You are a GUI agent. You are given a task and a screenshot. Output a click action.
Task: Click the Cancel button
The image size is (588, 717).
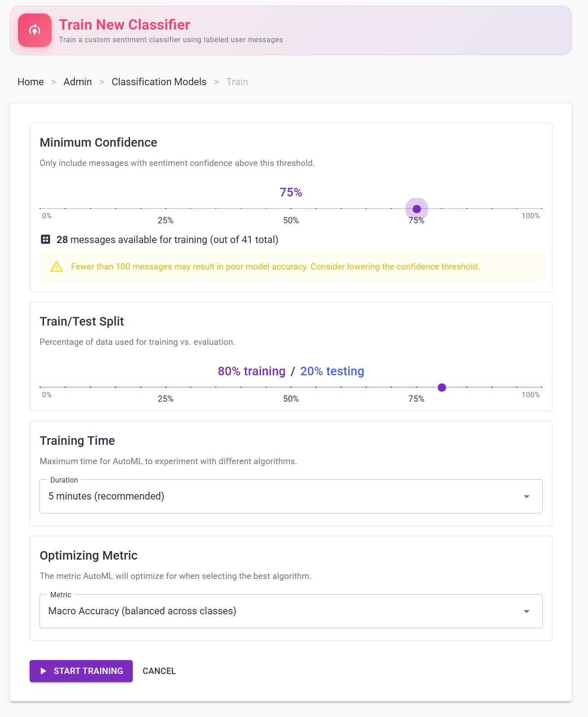159,671
